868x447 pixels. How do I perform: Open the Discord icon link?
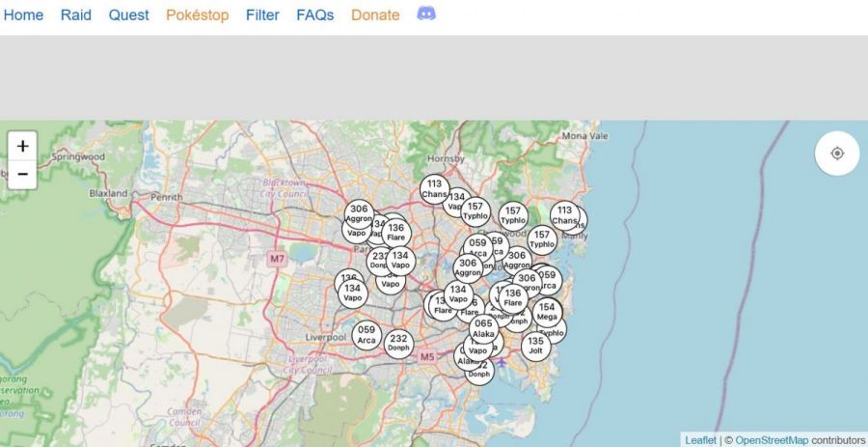pos(425,14)
